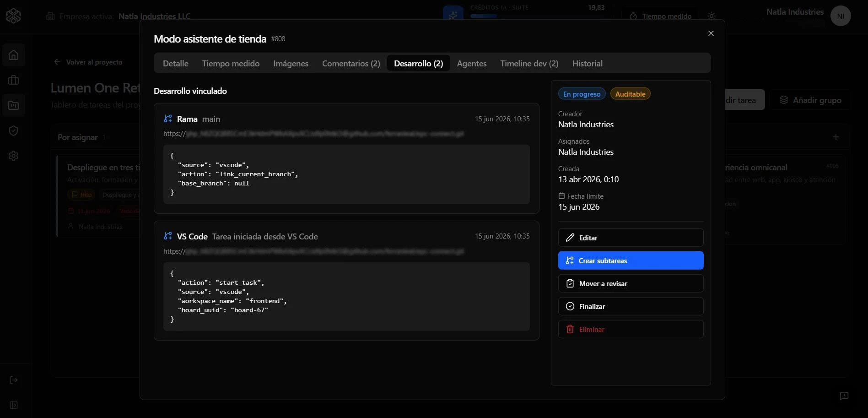Image resolution: width=868 pixels, height=418 pixels.
Task: Click the branch icon beside VS Code entry
Action: pos(168,236)
